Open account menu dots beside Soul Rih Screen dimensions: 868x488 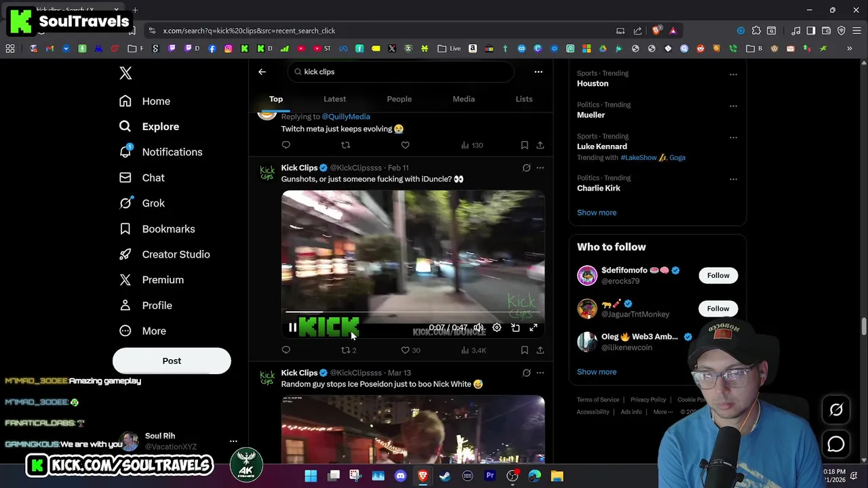point(233,441)
